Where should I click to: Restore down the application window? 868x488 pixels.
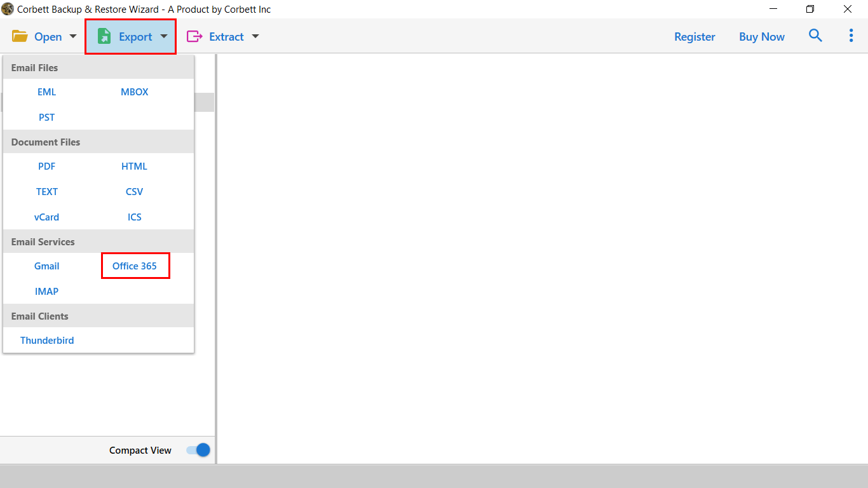[810, 9]
